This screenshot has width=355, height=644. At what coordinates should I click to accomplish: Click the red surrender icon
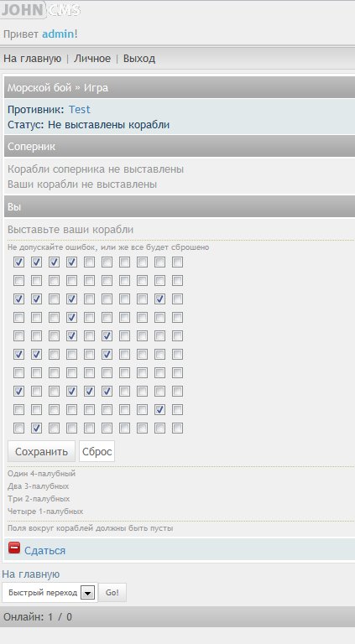click(x=14, y=548)
